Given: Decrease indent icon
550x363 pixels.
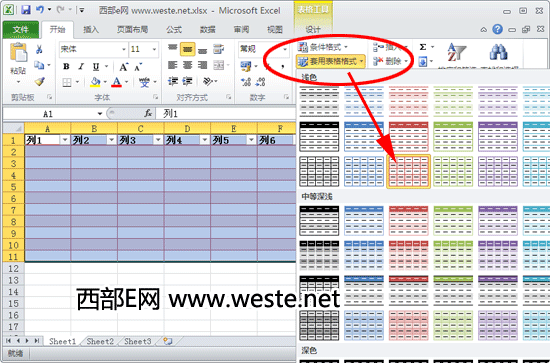Looking at the screenshot, I should tap(172, 82).
